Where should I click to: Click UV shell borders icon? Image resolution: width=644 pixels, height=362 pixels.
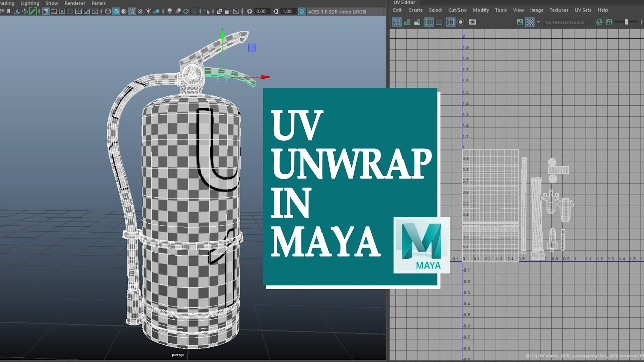[x=438, y=22]
